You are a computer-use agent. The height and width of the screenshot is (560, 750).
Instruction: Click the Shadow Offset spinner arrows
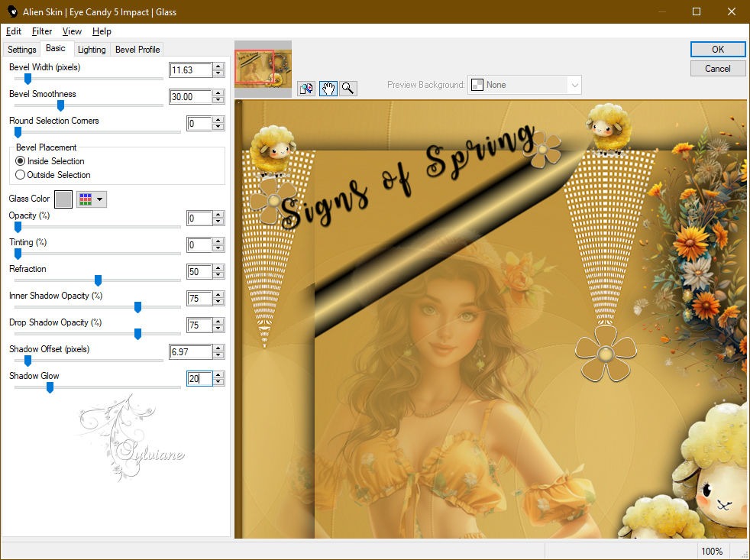[218, 351]
